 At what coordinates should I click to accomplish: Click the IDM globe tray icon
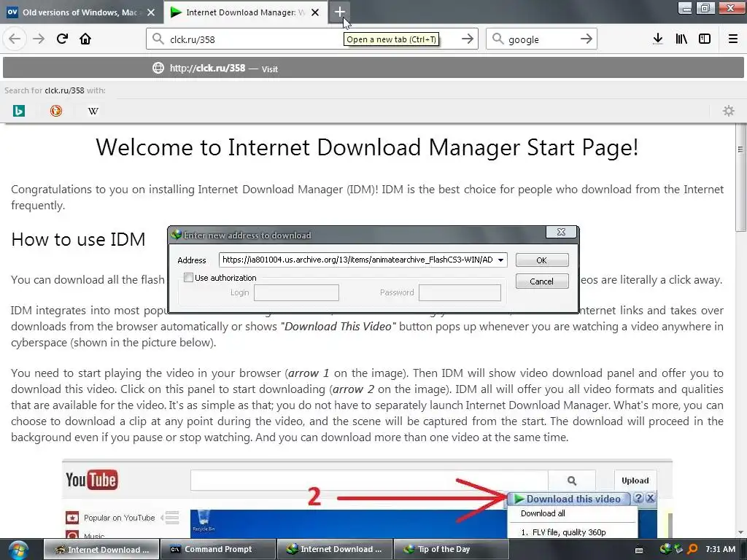[665, 549]
